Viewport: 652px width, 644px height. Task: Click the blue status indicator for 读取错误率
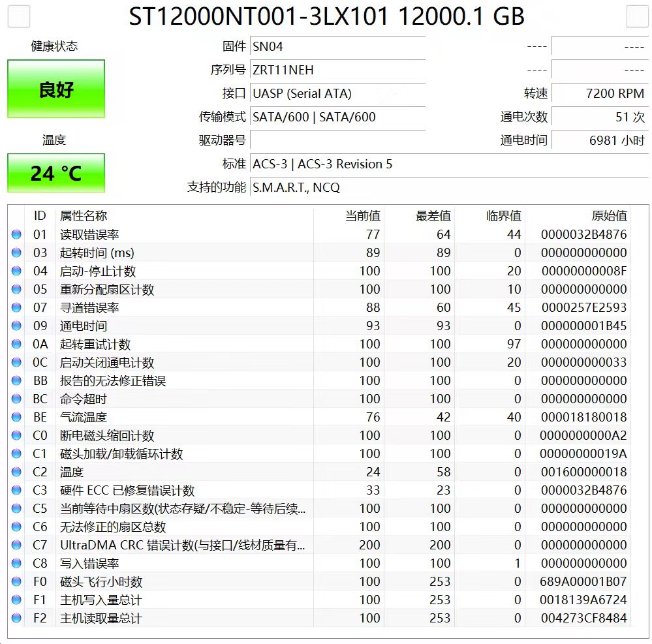click(16, 234)
